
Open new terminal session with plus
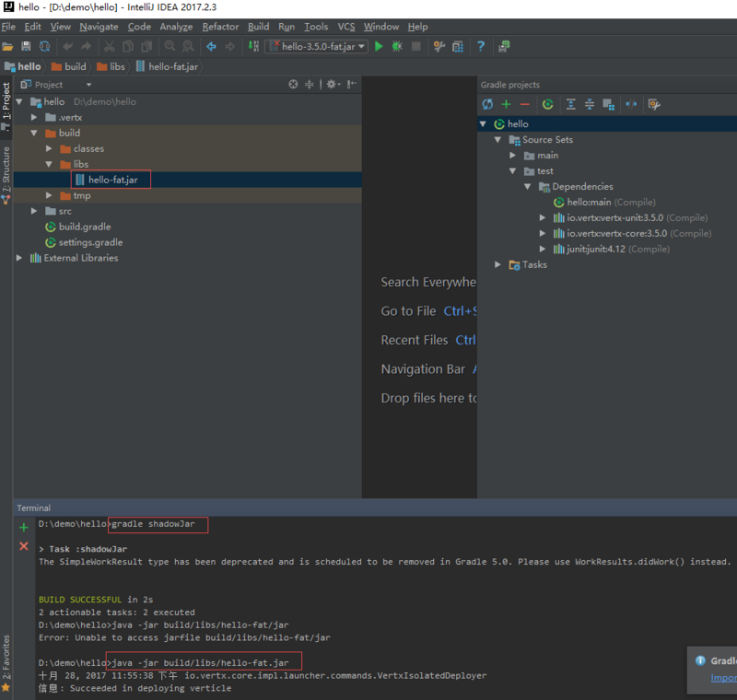click(x=24, y=527)
